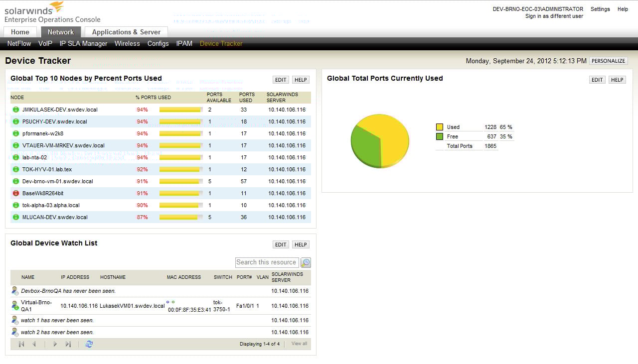Click the status icon for Dev-brno-vm-01.swdev.local
The image size is (638, 364).
point(16,181)
